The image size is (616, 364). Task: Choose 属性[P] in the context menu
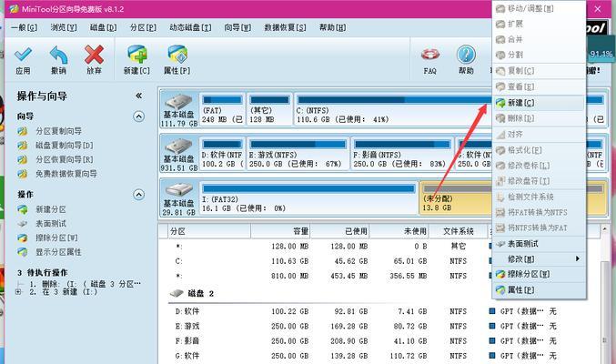click(539, 289)
